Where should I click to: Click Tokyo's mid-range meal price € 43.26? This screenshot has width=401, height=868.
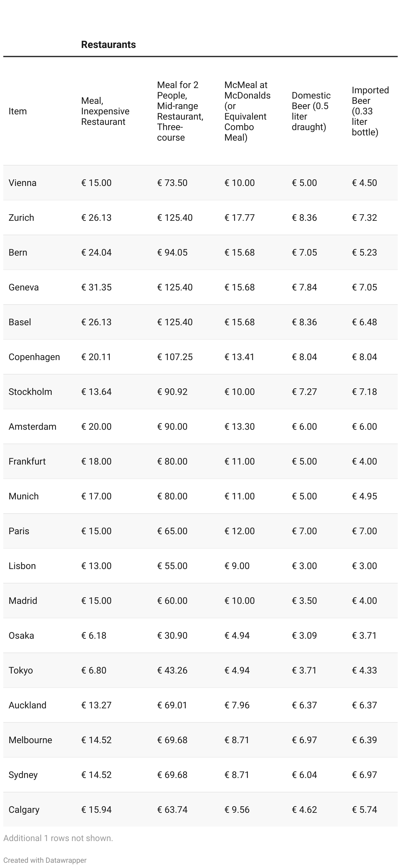(172, 670)
